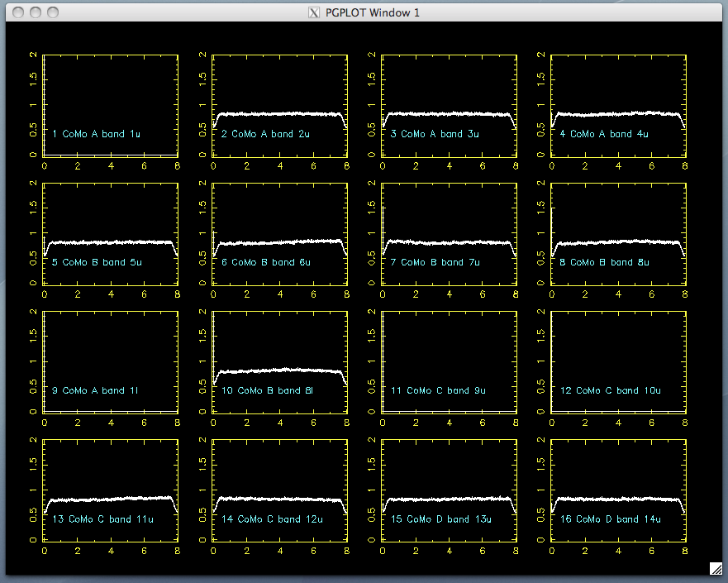Click the '6 CoMo B band 6u' panel

click(x=280, y=233)
